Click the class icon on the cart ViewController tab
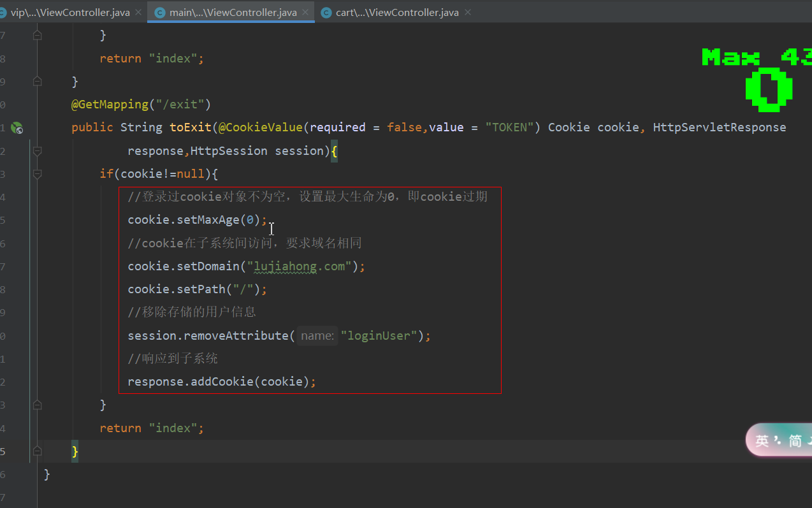812x508 pixels. pos(326,12)
